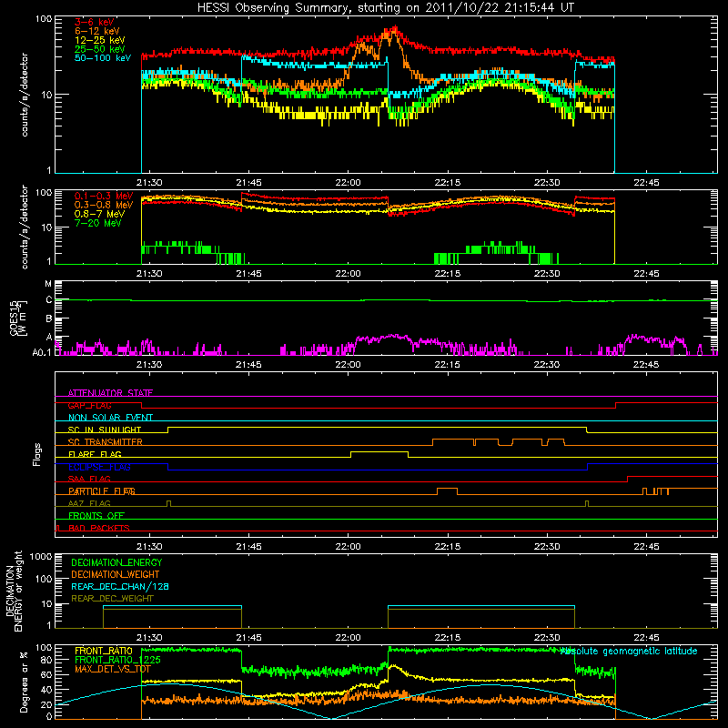
Task: Click the REAR_DEC_WEIGHT legend label
Action: click(112, 599)
